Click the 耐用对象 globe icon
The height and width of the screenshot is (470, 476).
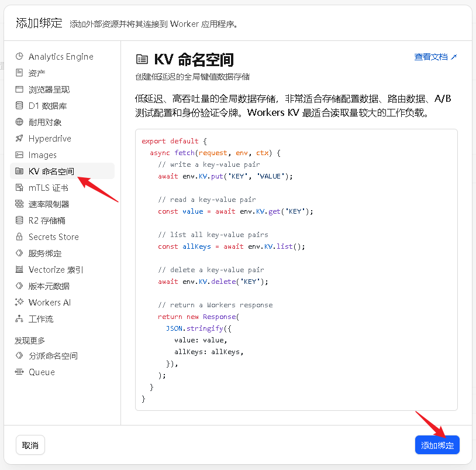point(19,122)
